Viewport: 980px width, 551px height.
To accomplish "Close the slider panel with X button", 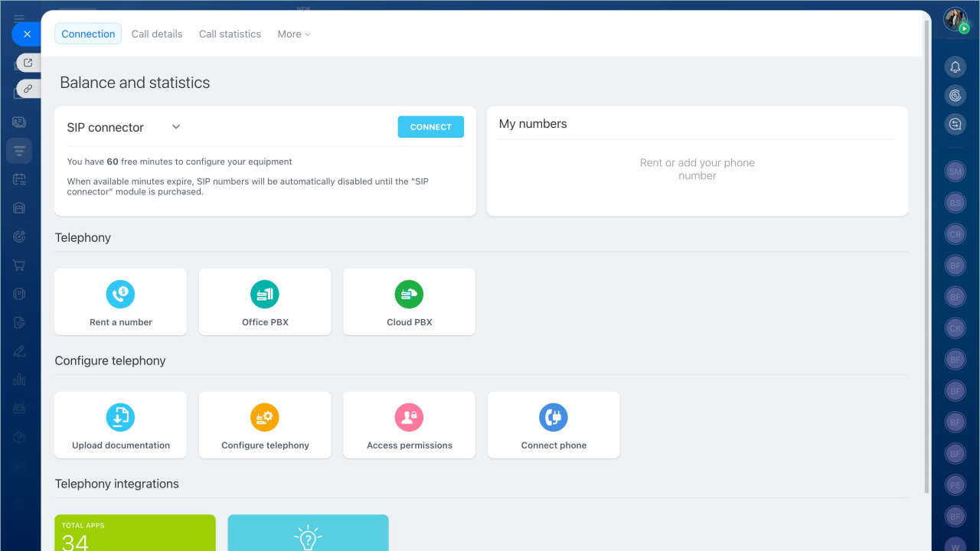I will pos(27,34).
